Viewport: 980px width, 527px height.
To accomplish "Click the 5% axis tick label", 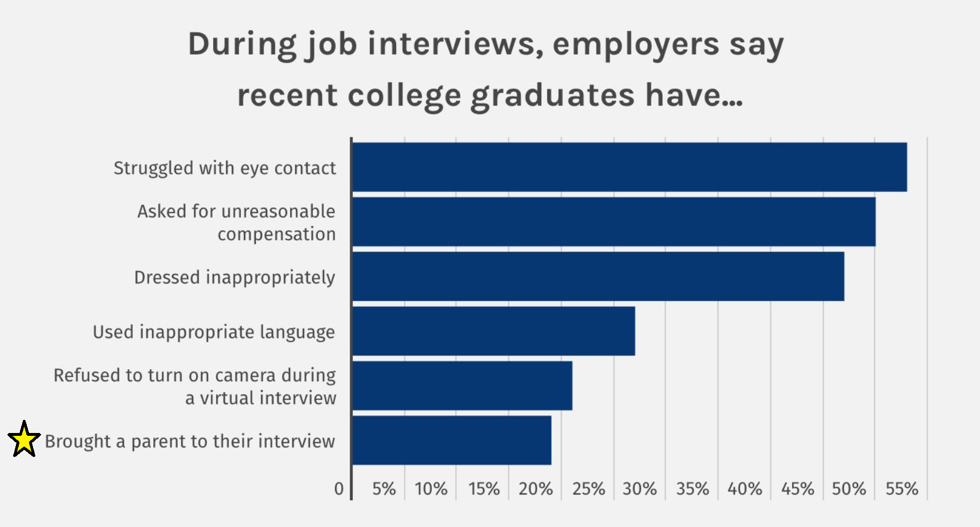I will [x=383, y=489].
